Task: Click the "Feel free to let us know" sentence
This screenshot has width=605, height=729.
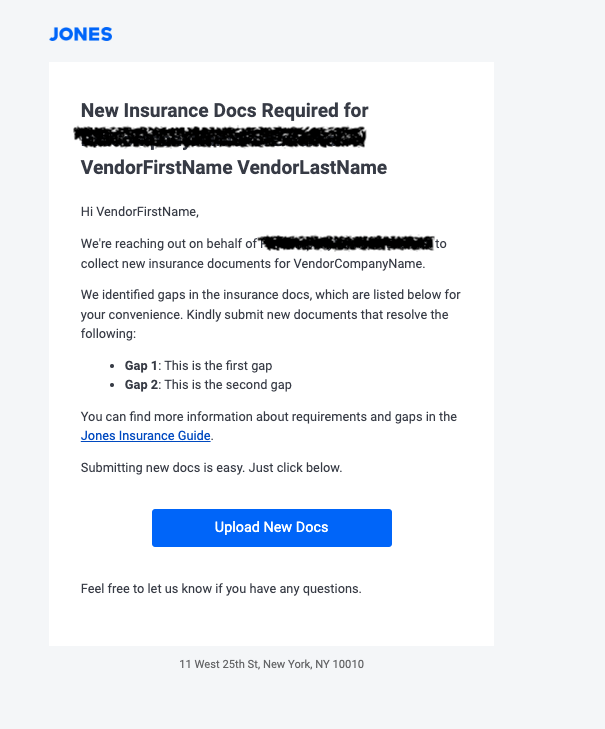Action: point(221,589)
